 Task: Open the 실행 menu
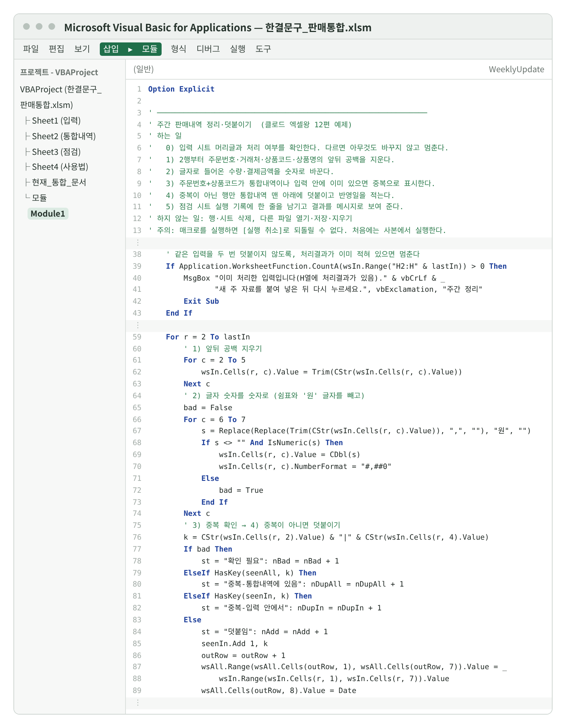pos(238,49)
